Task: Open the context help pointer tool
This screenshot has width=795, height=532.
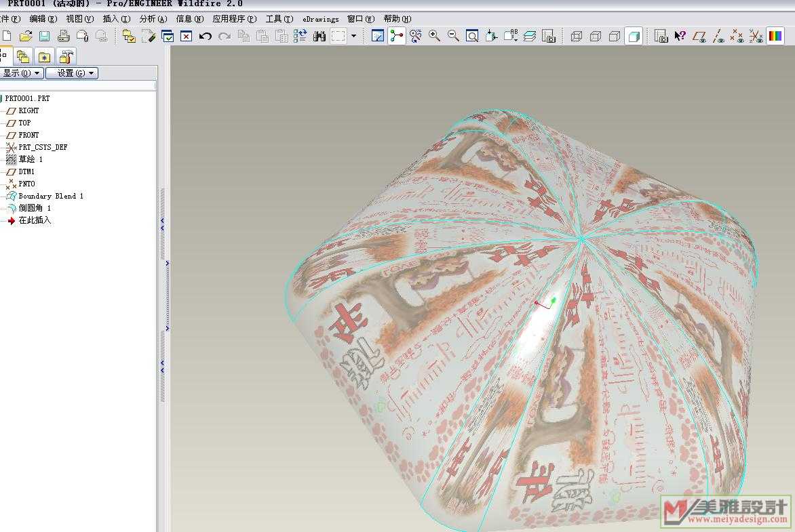Action: pos(680,36)
